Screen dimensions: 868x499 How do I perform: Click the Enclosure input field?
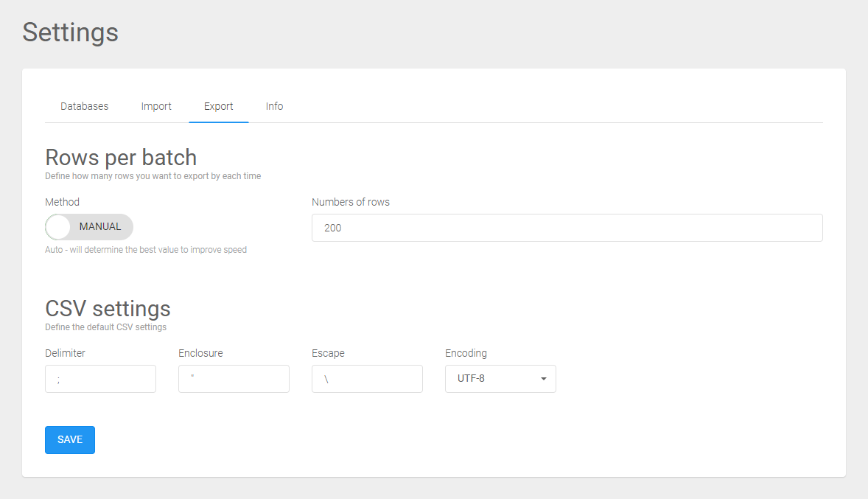coord(234,379)
